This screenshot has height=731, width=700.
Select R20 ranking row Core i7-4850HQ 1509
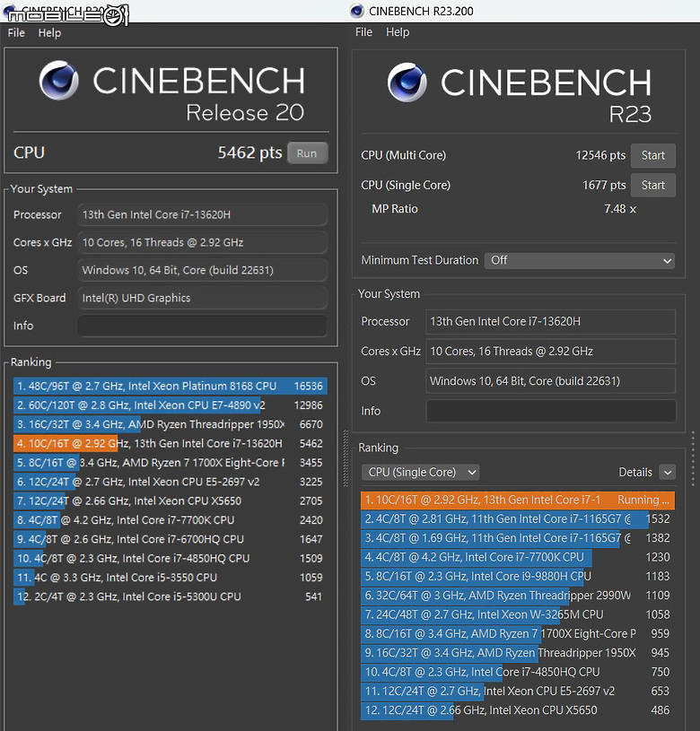tap(171, 559)
